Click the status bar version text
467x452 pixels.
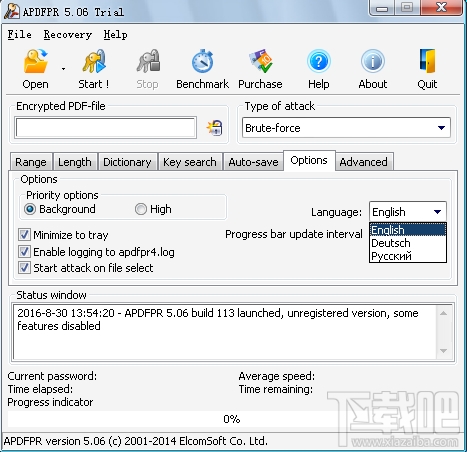pyautogui.click(x=135, y=441)
